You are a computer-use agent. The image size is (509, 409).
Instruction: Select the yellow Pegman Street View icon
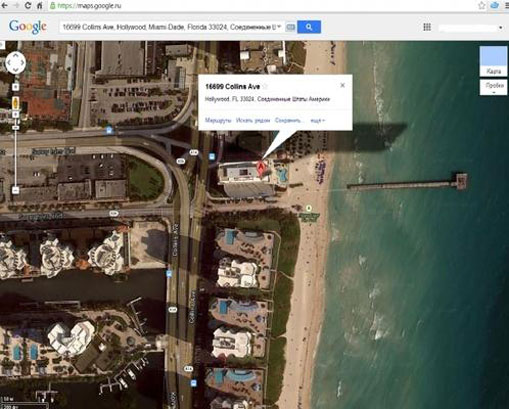coord(16,103)
